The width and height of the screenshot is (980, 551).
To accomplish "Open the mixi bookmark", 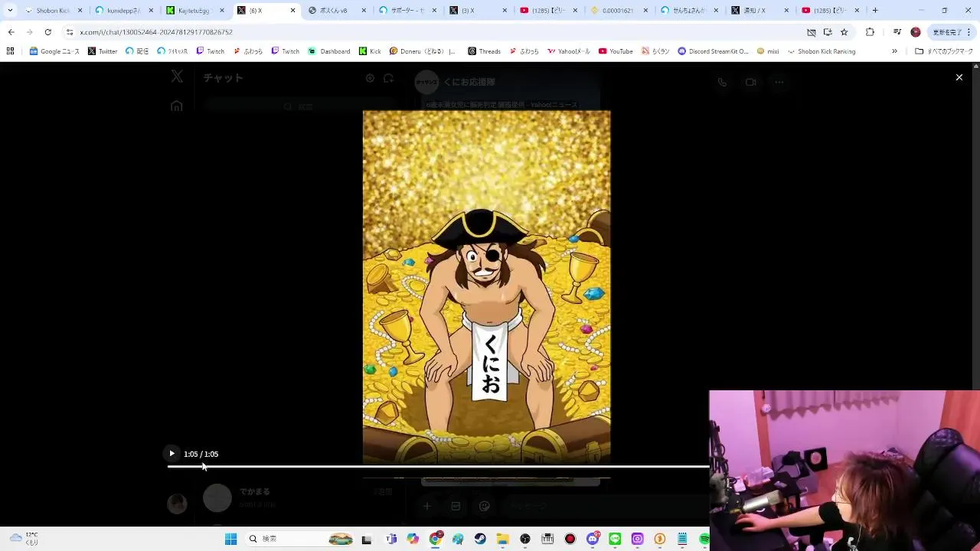I will pos(768,51).
